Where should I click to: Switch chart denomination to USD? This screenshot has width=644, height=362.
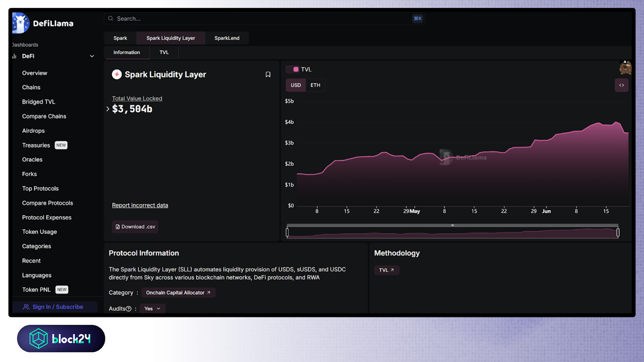click(x=296, y=85)
